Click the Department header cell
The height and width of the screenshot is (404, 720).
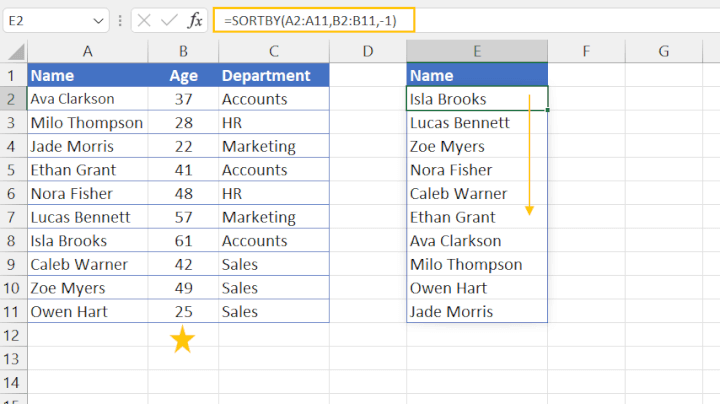pos(274,75)
